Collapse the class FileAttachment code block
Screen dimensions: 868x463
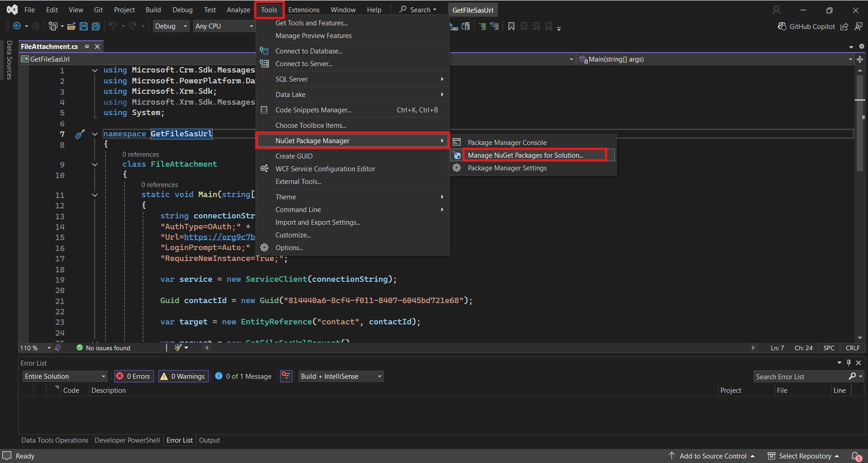[95, 164]
